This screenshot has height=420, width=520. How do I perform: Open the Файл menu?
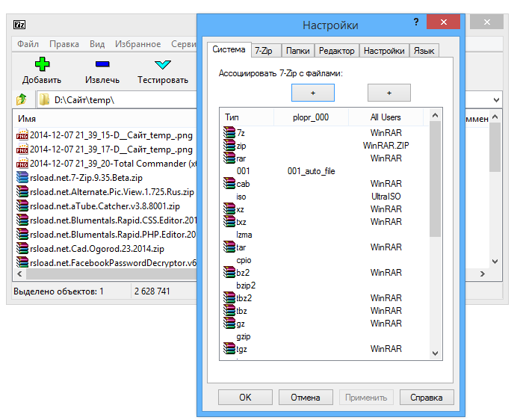pyautogui.click(x=28, y=44)
